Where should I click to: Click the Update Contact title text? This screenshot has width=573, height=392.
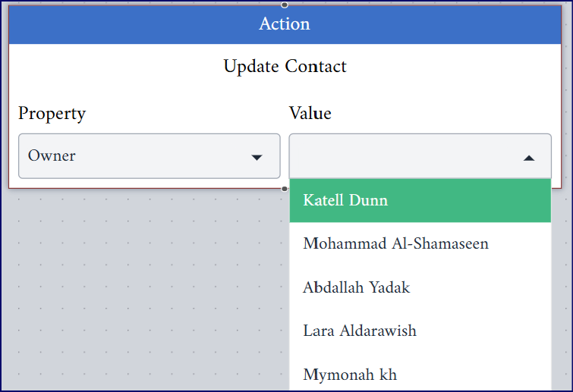tap(285, 67)
